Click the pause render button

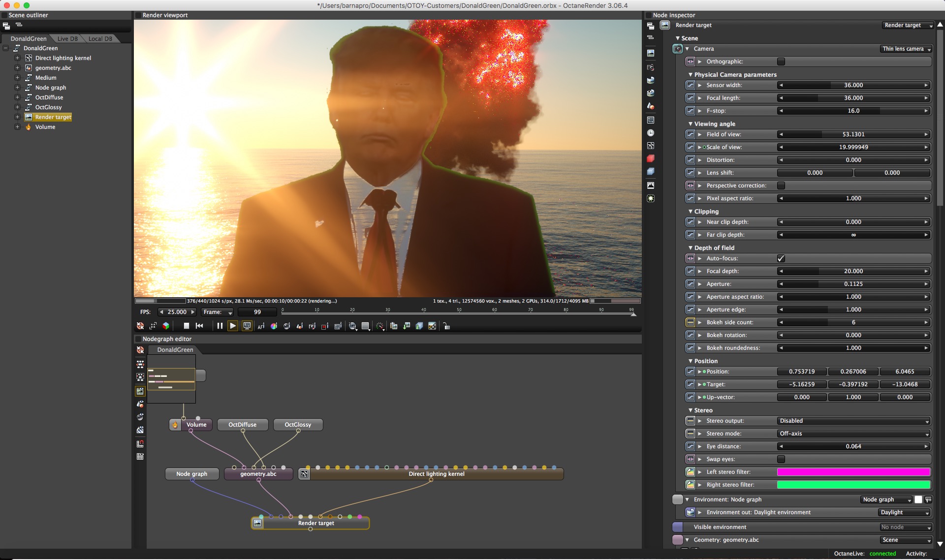tap(220, 326)
